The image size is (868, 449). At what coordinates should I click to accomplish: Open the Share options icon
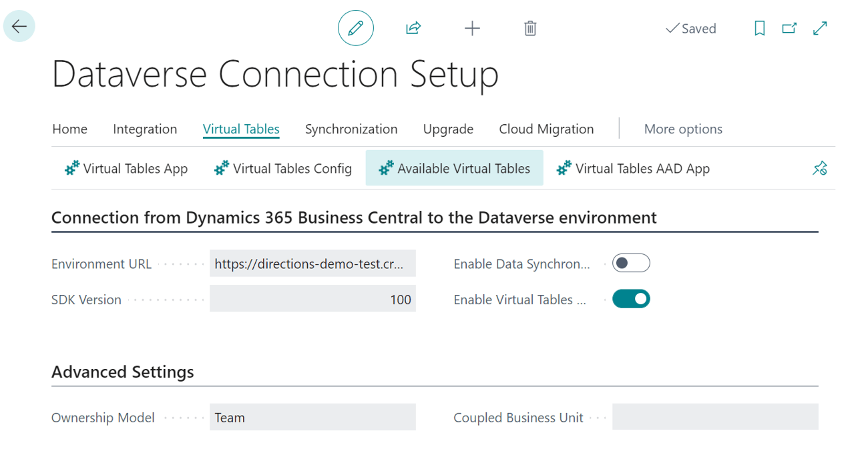tap(413, 27)
